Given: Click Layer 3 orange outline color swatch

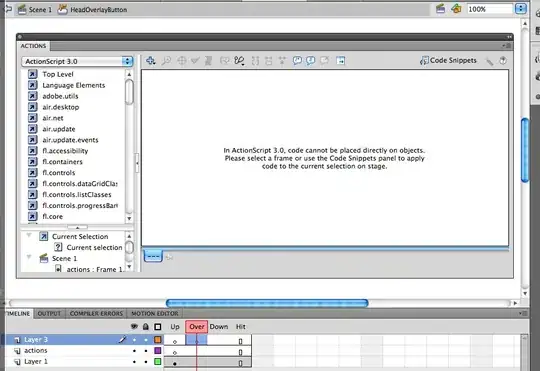Looking at the screenshot, I should (x=158, y=340).
